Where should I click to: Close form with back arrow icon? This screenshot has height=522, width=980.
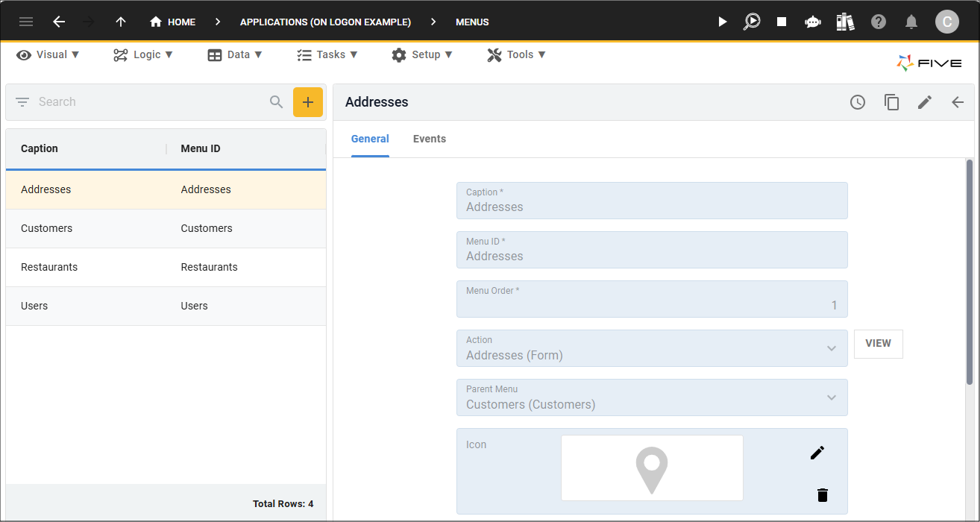(958, 102)
